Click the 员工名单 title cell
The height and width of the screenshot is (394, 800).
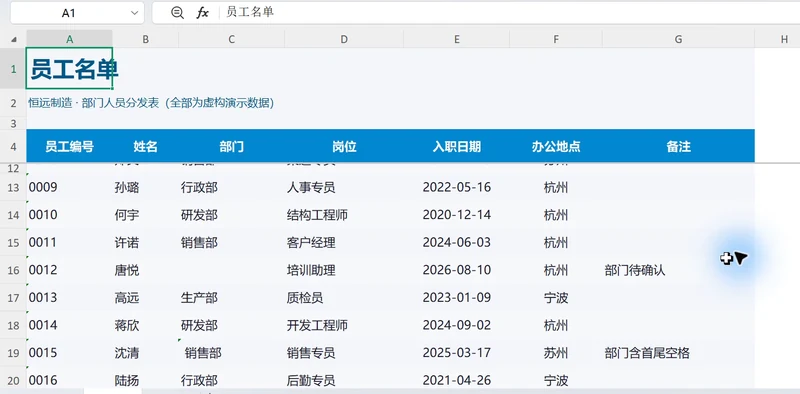[x=69, y=68]
